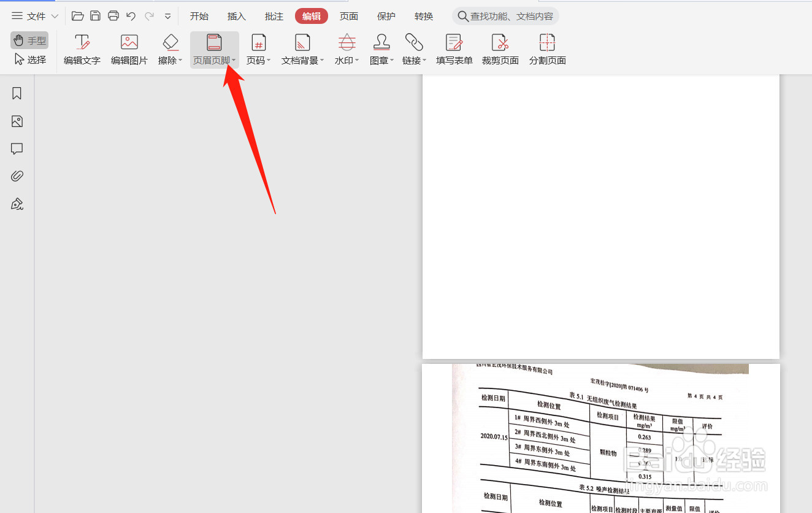Open the attachments paperclip panel
The height and width of the screenshot is (513, 812).
pyautogui.click(x=17, y=177)
